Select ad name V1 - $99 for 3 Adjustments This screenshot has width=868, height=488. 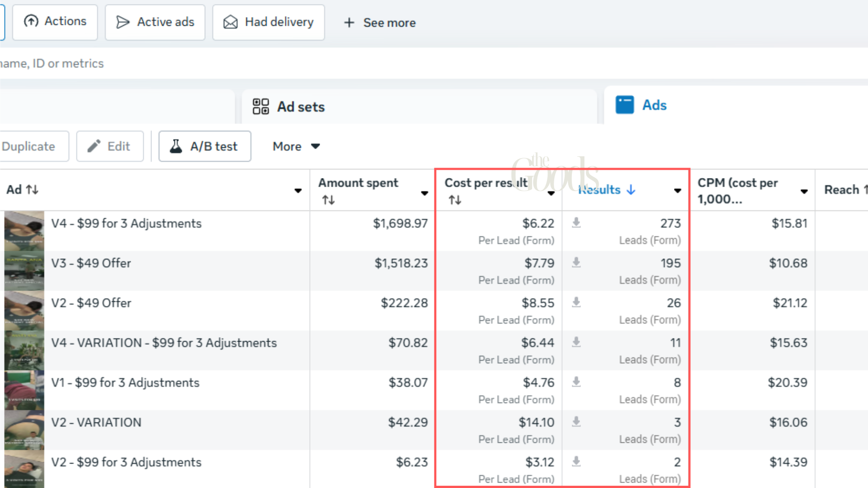click(125, 383)
